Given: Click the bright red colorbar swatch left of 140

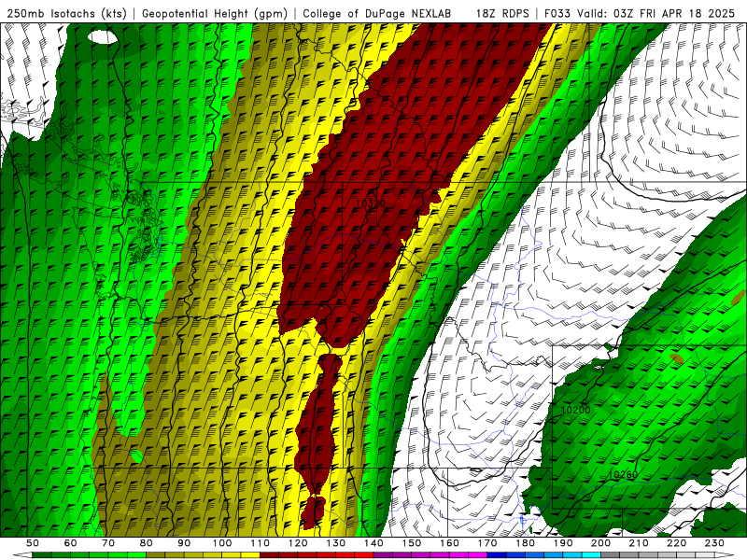Looking at the screenshot, I should [364, 555].
